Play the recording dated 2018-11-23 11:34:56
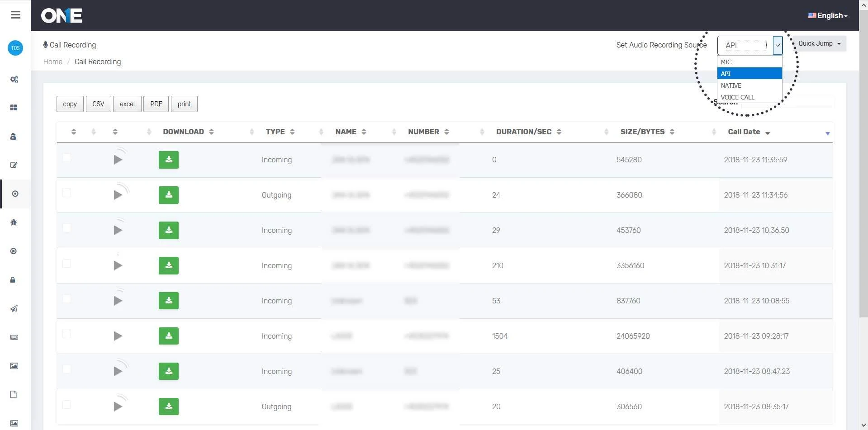 click(118, 195)
